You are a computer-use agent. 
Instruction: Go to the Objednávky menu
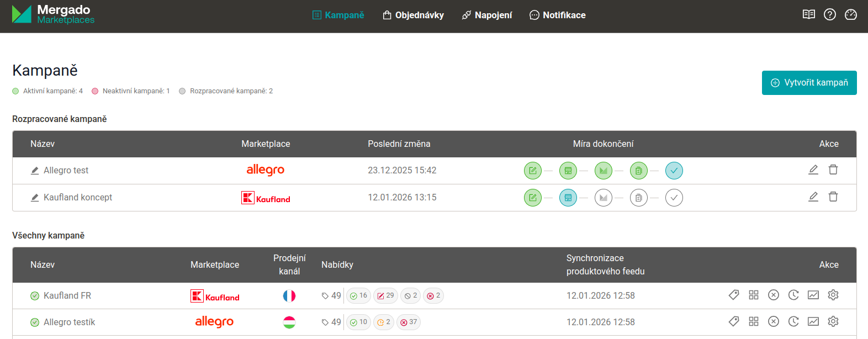[414, 15]
